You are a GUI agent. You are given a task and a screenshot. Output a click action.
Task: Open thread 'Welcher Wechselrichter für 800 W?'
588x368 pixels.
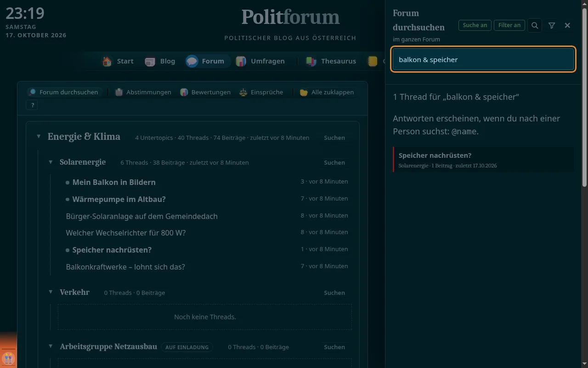pos(126,233)
